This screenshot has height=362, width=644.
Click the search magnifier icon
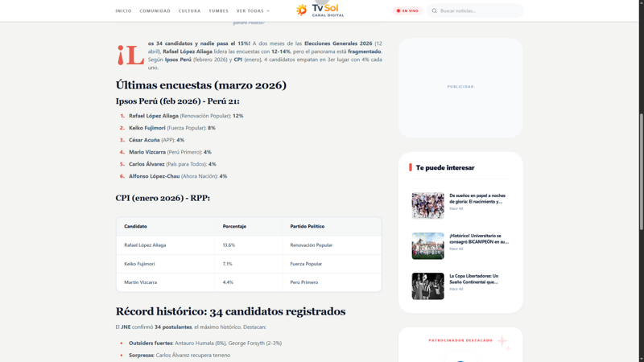tap(434, 10)
